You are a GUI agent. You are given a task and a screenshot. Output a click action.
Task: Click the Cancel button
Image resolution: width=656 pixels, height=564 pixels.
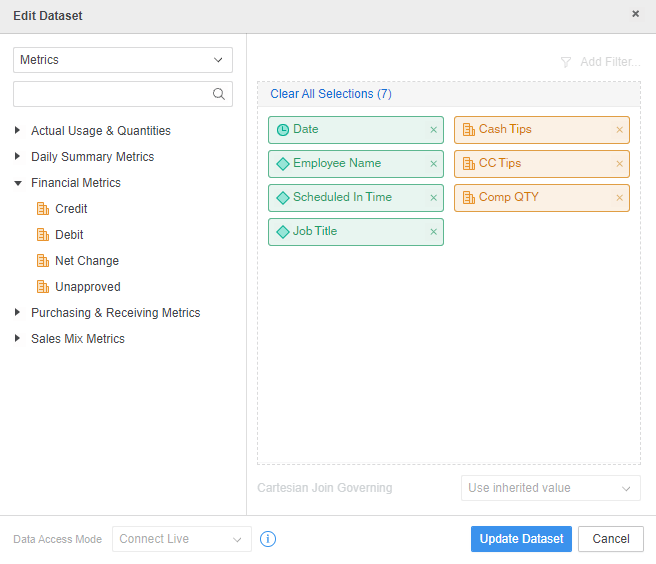tap(611, 539)
